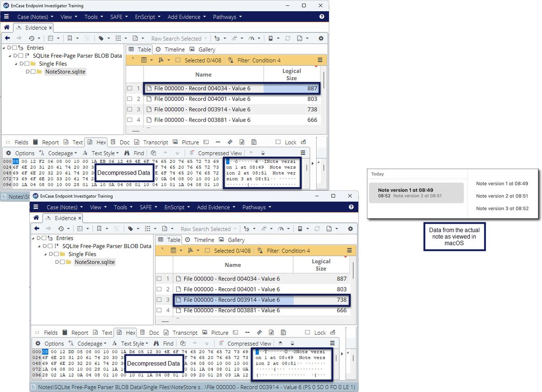
Task: Open the help icon in the upper window
Action: (x=322, y=17)
